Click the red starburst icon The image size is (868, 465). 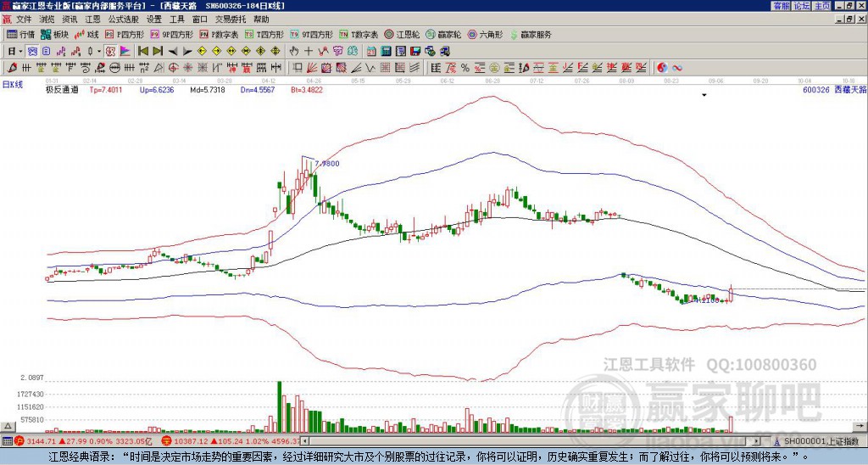pyautogui.click(x=187, y=68)
